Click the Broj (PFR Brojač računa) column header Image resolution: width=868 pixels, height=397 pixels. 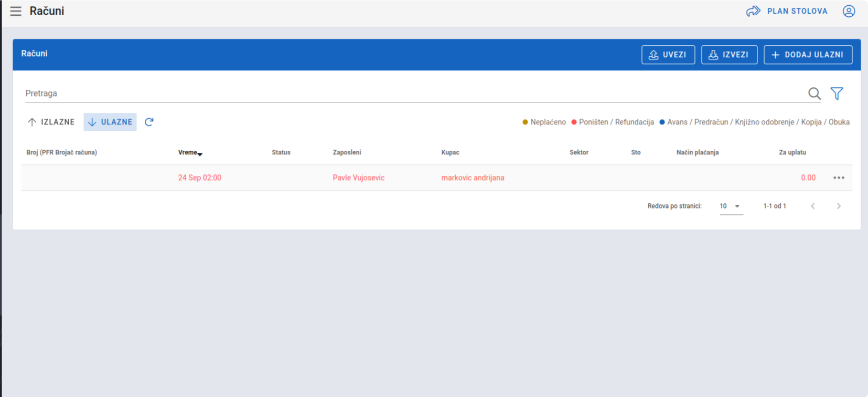[x=61, y=153]
